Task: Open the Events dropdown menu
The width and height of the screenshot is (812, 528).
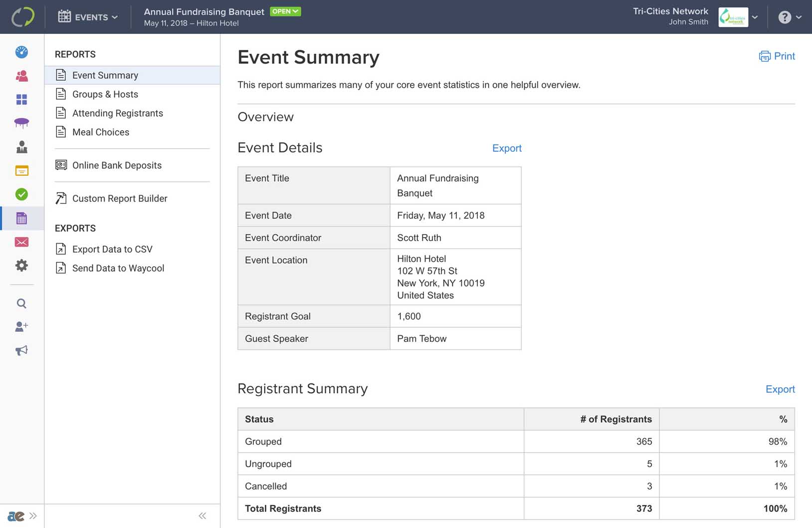Action: point(88,17)
